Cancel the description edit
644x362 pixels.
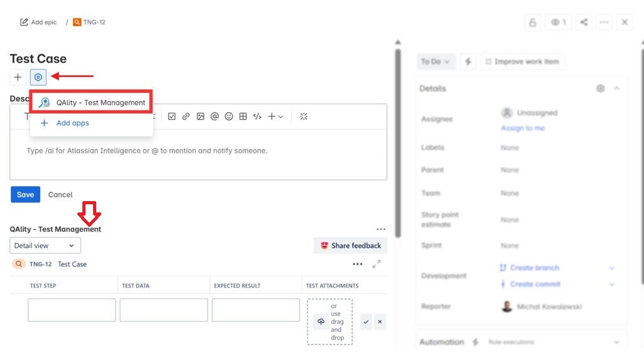click(x=60, y=195)
